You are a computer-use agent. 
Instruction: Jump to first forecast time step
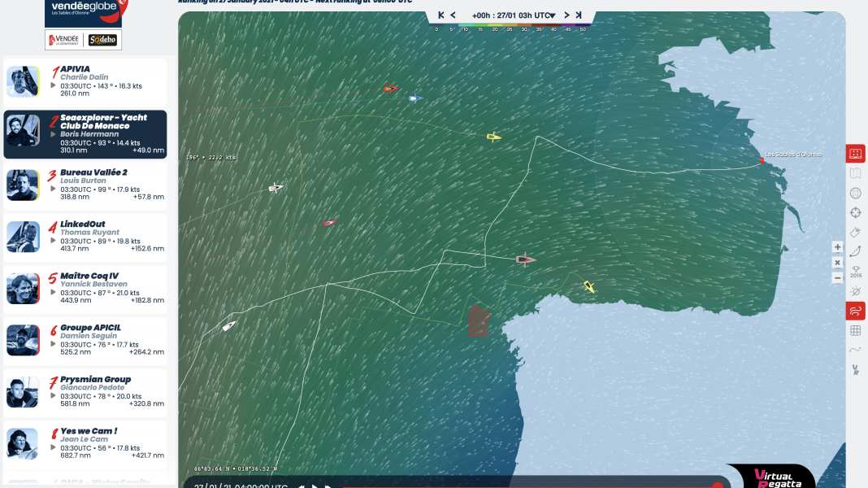tap(441, 15)
